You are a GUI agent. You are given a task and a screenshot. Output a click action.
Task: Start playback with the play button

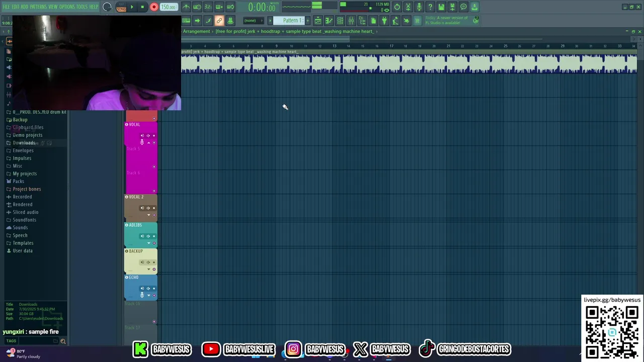click(x=132, y=7)
